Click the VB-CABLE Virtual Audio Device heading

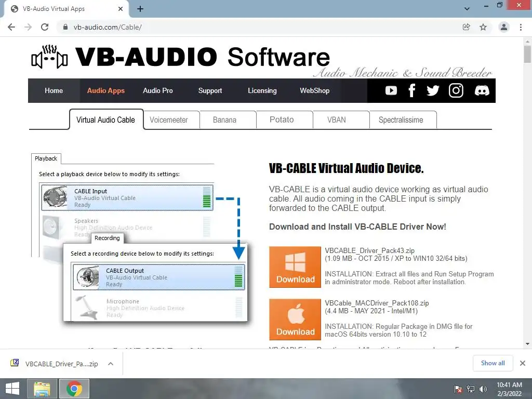[347, 168]
